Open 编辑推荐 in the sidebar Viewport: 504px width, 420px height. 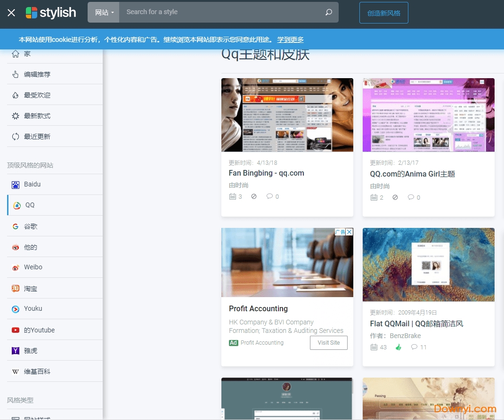click(x=37, y=74)
